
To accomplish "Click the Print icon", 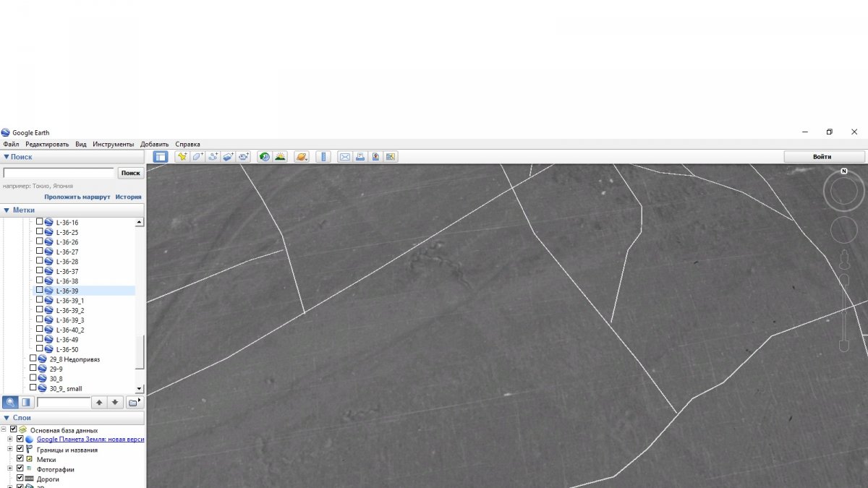I will (360, 156).
